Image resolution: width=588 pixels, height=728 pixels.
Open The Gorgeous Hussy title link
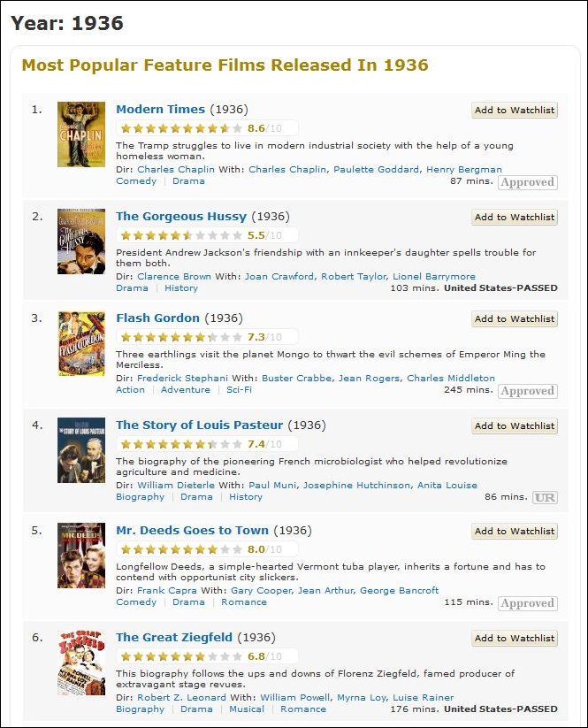click(x=181, y=216)
